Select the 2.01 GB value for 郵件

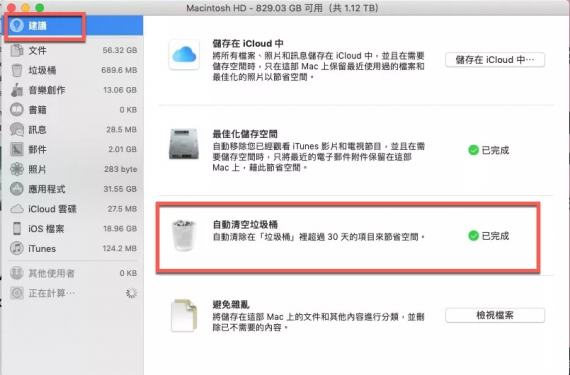click(x=123, y=149)
